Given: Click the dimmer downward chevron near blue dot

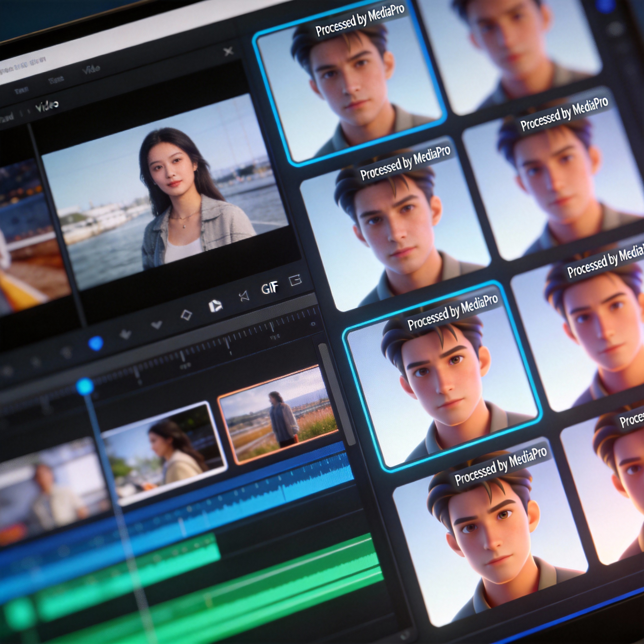Looking at the screenshot, I should point(126,334).
